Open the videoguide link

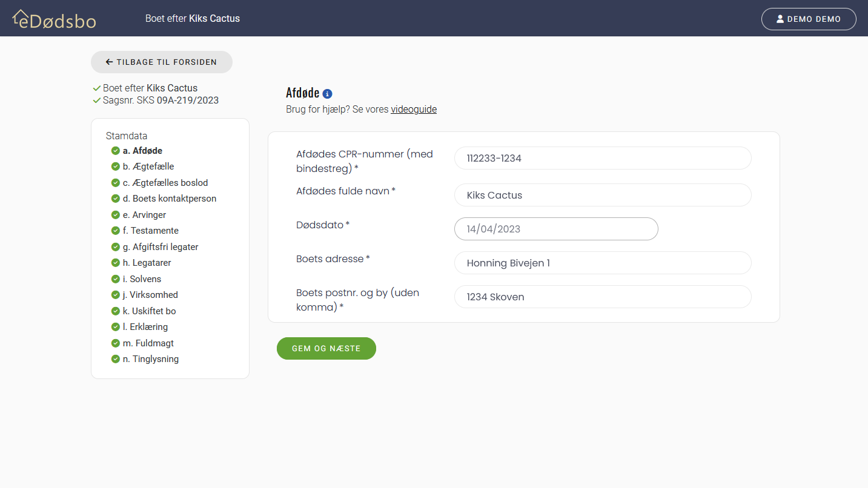point(414,110)
